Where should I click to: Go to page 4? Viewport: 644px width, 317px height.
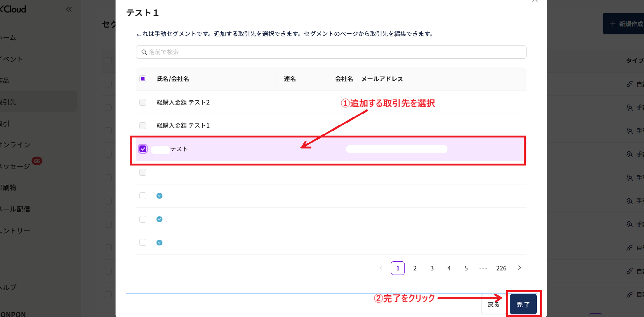click(449, 268)
